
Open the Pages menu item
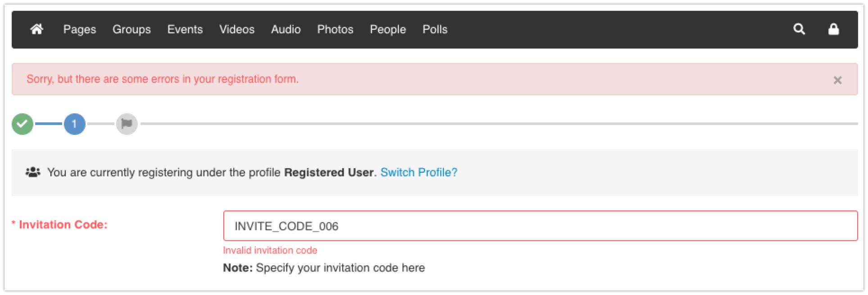[x=80, y=29]
